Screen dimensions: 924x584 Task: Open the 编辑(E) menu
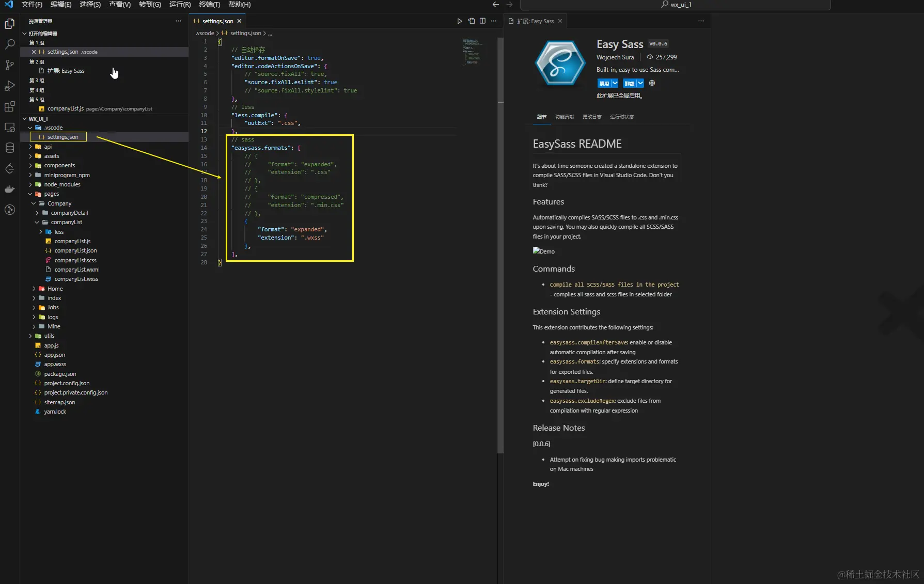tap(61, 5)
